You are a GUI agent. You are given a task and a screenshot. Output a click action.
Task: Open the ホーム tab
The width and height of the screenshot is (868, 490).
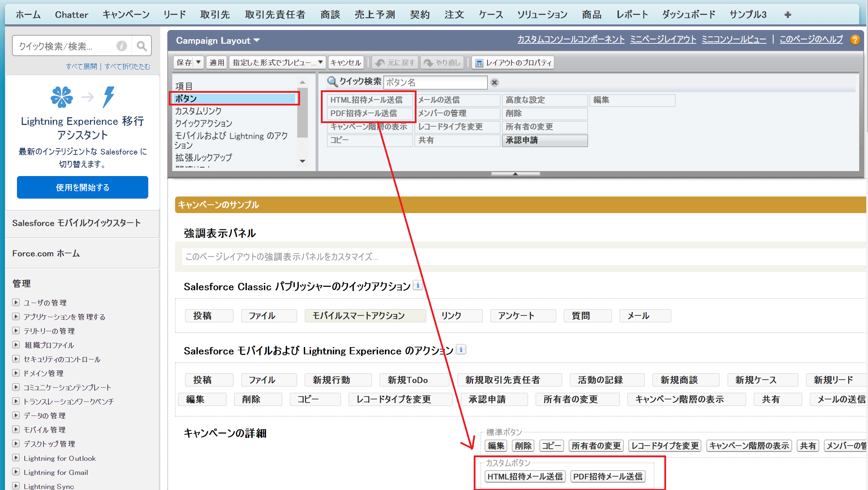point(28,15)
